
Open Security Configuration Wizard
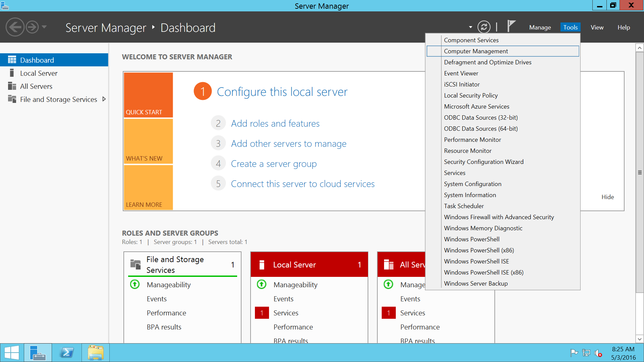(x=503, y=162)
